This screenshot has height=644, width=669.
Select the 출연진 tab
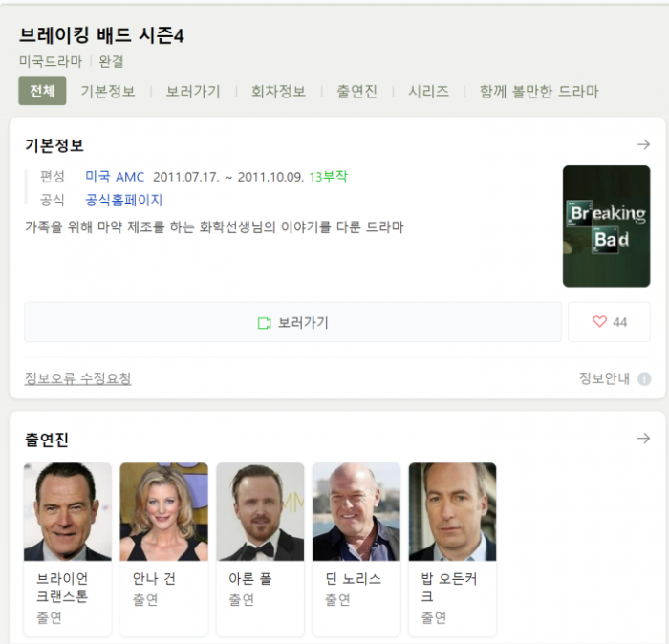pyautogui.click(x=356, y=92)
